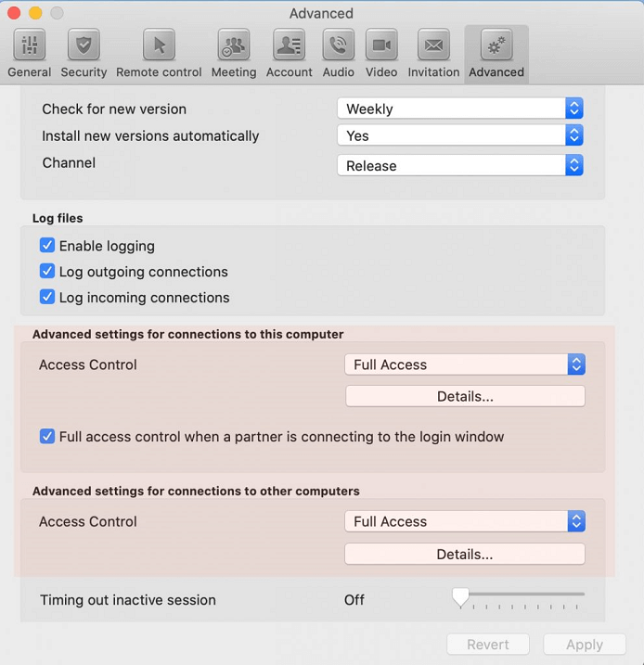
Task: Toggle full access control at login window
Action: pyautogui.click(x=47, y=436)
